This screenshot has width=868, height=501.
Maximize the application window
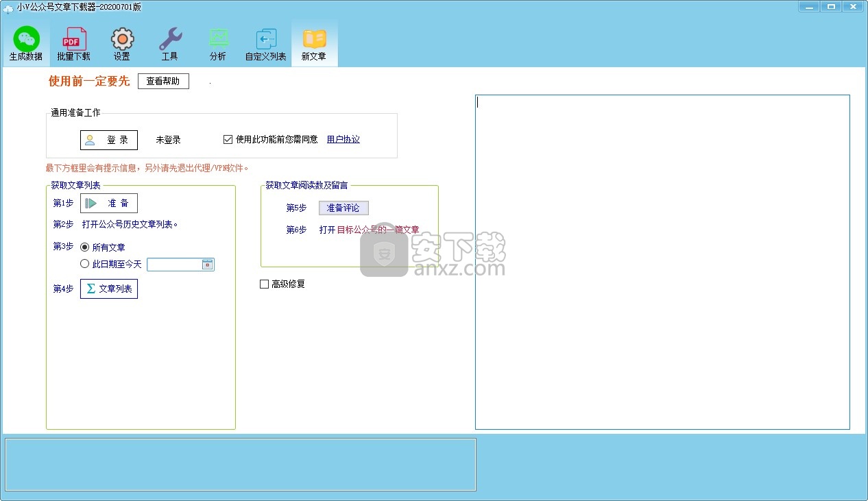click(831, 6)
